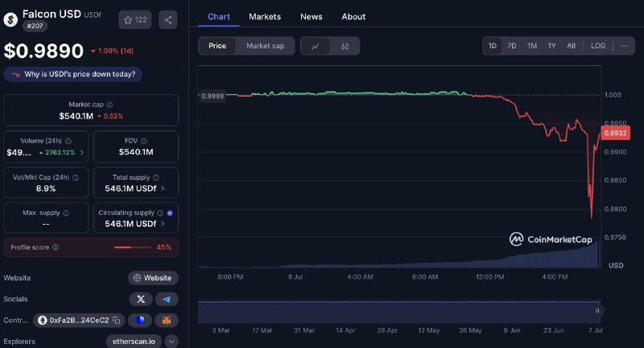644x348 pixels.
Task: Click the Trust Wallet shield icon
Action: click(140, 320)
